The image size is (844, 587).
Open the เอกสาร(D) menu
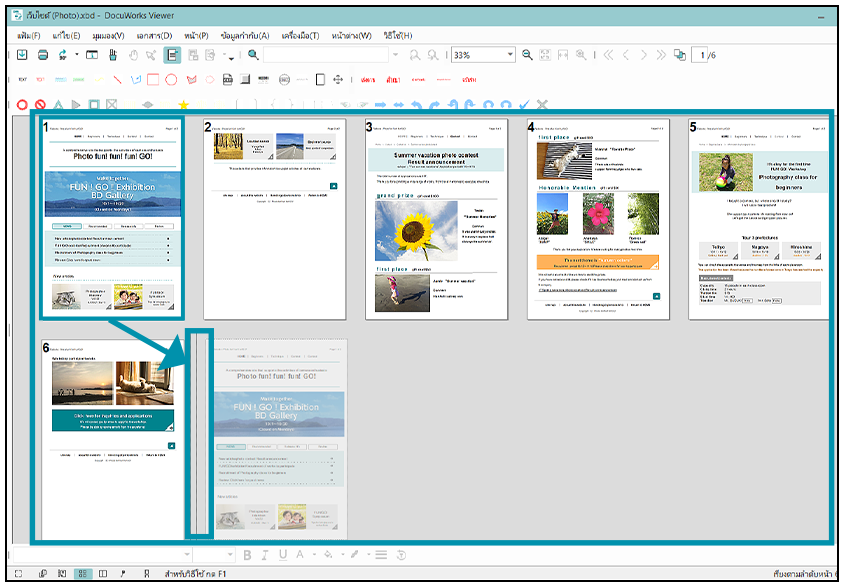pos(153,36)
